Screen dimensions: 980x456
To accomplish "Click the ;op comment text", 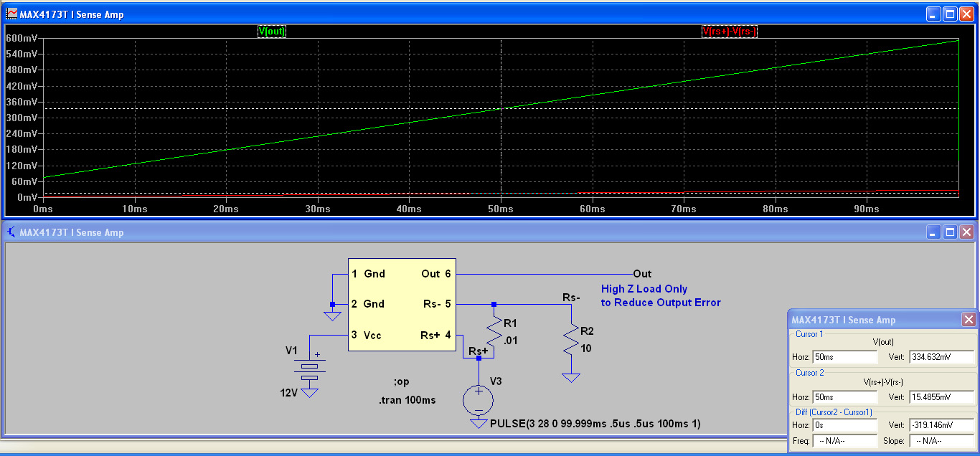I will pos(401,381).
